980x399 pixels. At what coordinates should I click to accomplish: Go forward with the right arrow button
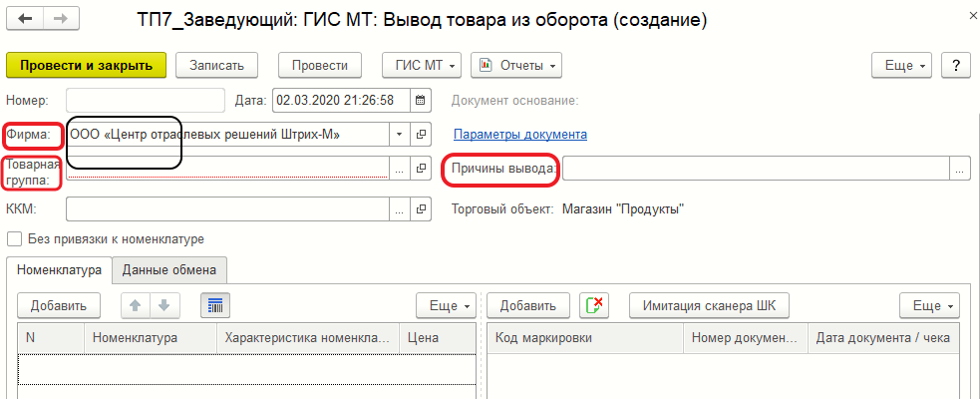(61, 19)
